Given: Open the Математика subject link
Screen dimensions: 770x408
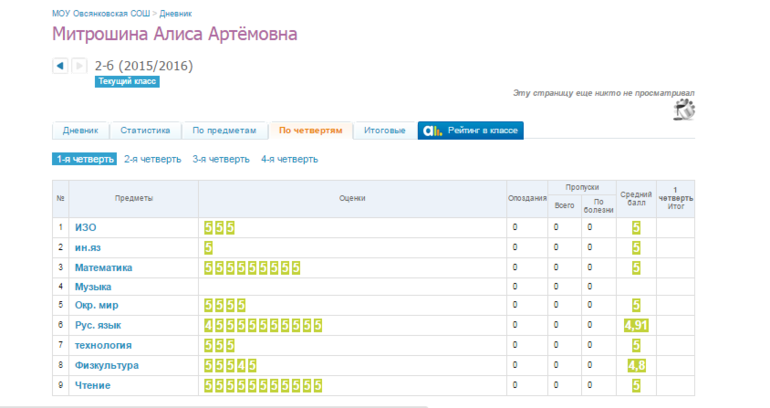Looking at the screenshot, I should point(103,267).
